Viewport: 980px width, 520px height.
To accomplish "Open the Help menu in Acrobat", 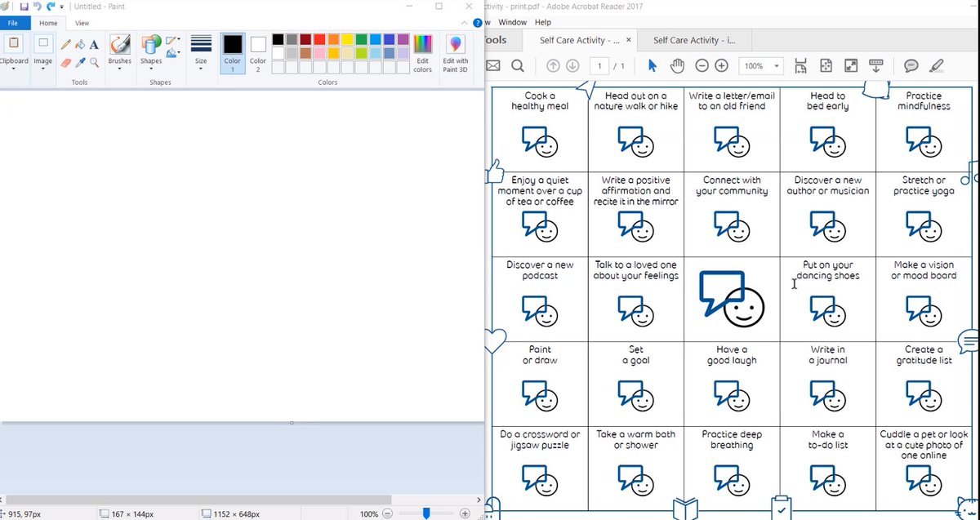I will coord(543,22).
